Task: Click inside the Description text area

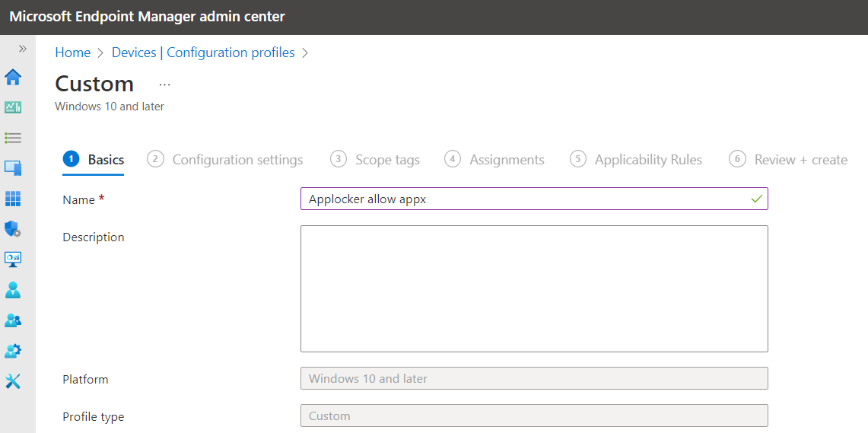Action: [534, 288]
